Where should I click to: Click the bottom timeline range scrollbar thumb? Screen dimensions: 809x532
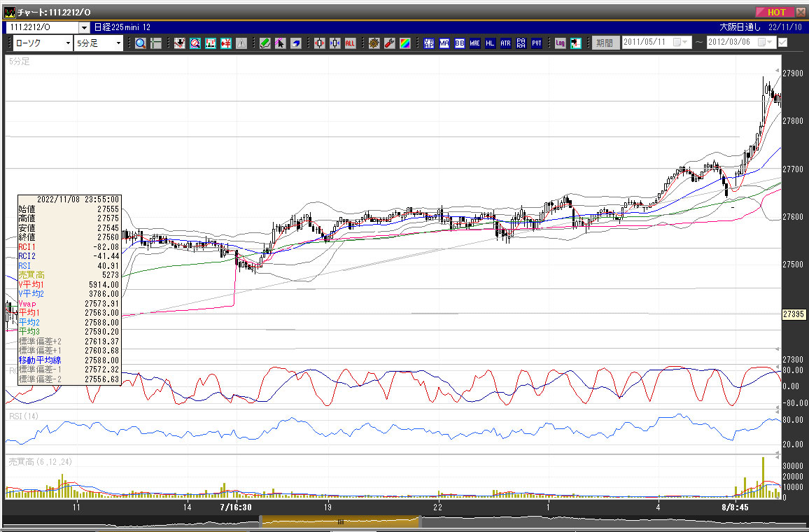(341, 521)
